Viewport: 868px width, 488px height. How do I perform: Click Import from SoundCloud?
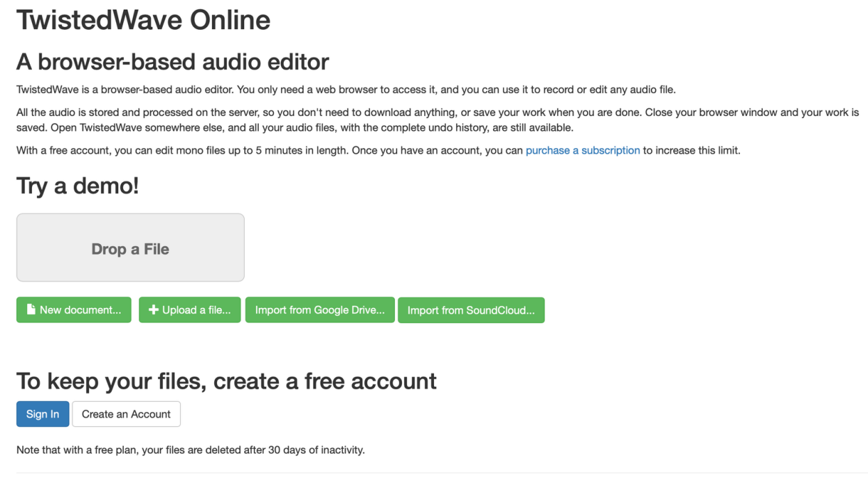tap(471, 310)
